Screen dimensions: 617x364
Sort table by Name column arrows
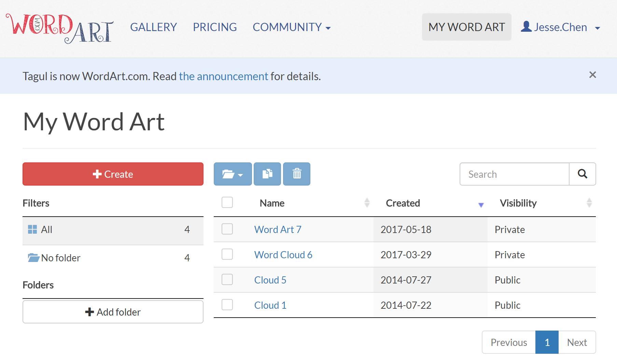(x=367, y=203)
